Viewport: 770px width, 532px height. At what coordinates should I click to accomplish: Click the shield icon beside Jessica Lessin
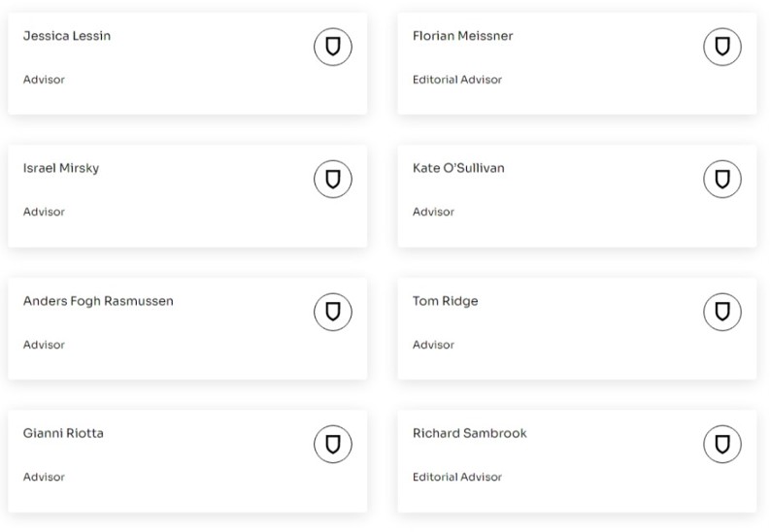[x=332, y=47]
